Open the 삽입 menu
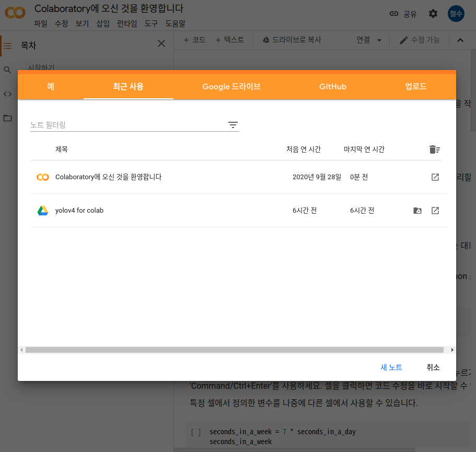This screenshot has width=476, height=452. [x=103, y=24]
